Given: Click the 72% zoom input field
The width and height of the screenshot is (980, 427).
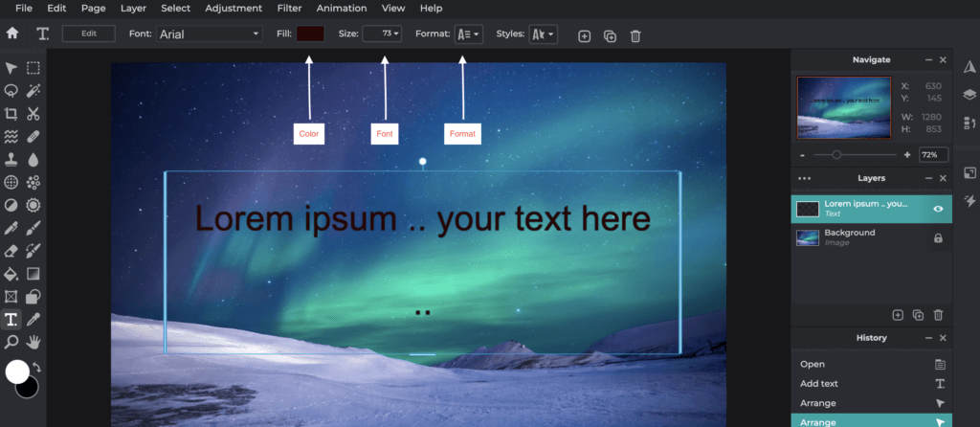Looking at the screenshot, I should (x=933, y=155).
